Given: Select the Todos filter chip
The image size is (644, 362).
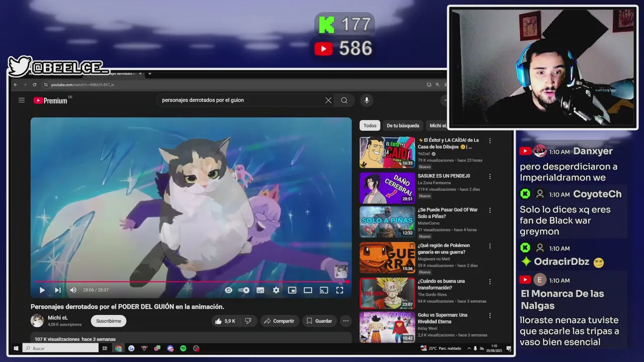Looking at the screenshot, I should pos(370,126).
